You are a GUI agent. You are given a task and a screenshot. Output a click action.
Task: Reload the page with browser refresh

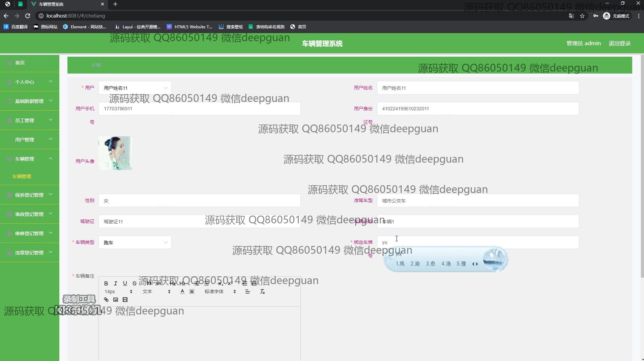28,16
